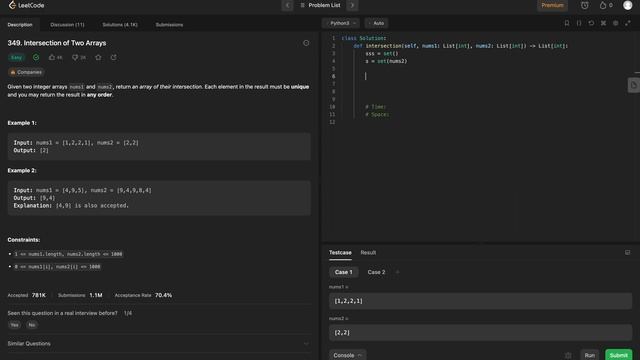Reset code to default icon
This screenshot has width=640, height=360.
(x=591, y=23)
